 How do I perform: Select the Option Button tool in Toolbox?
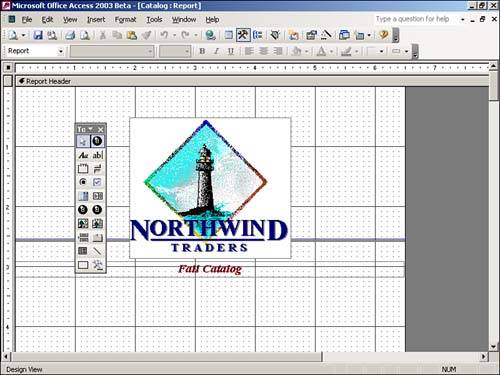coord(83,182)
